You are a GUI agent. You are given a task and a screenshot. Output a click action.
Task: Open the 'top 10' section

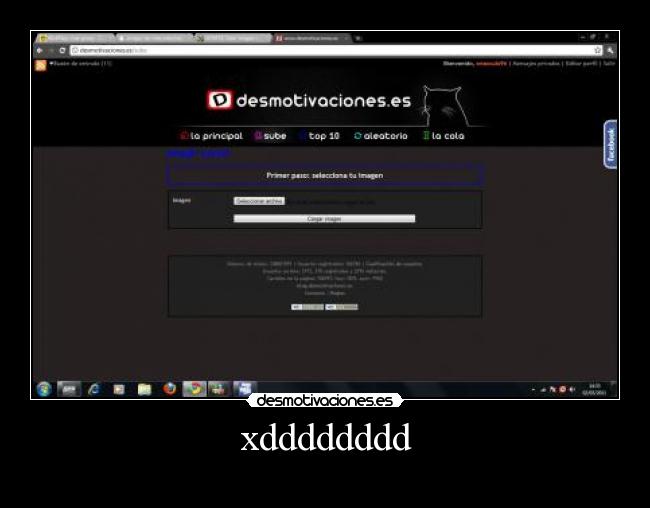point(320,136)
